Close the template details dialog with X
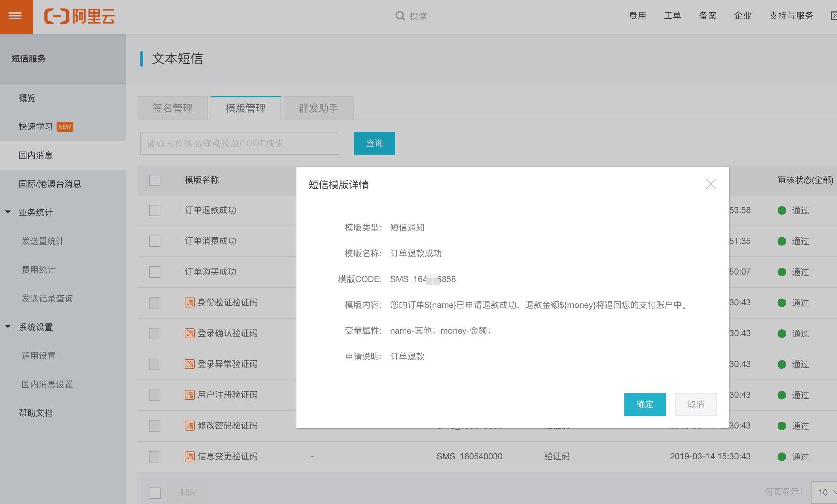This screenshot has height=504, width=837. pyautogui.click(x=711, y=184)
